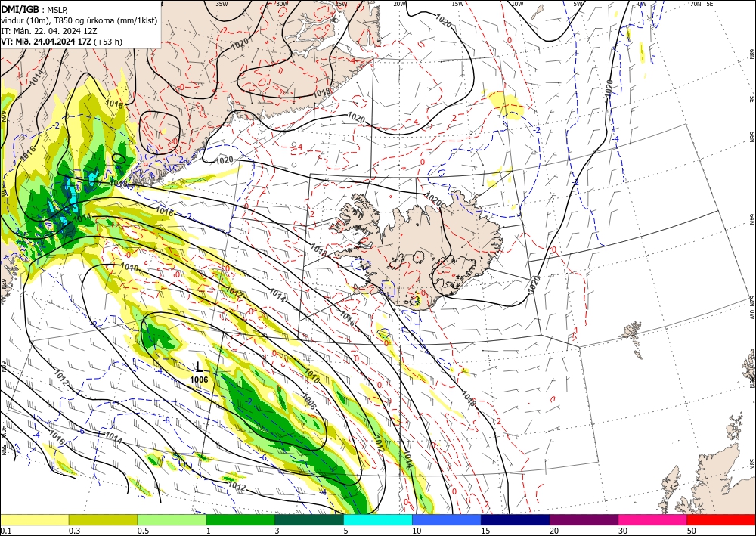
Task: Click the 1008 isobar label
Action: tap(309, 401)
